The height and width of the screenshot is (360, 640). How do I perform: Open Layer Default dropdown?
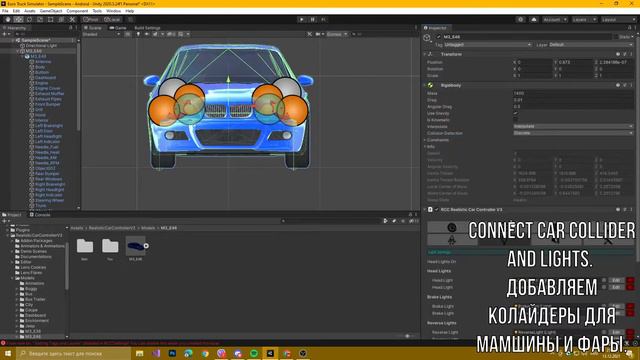click(x=591, y=44)
